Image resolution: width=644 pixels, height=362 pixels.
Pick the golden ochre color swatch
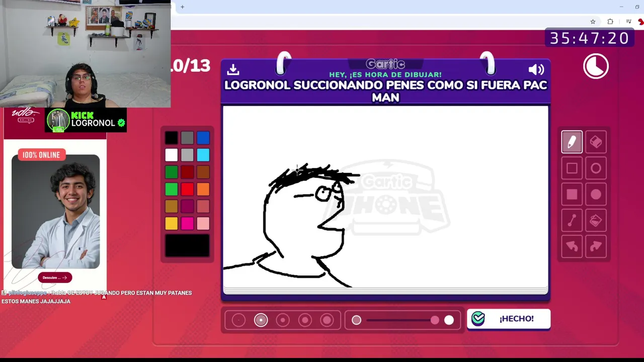click(171, 206)
